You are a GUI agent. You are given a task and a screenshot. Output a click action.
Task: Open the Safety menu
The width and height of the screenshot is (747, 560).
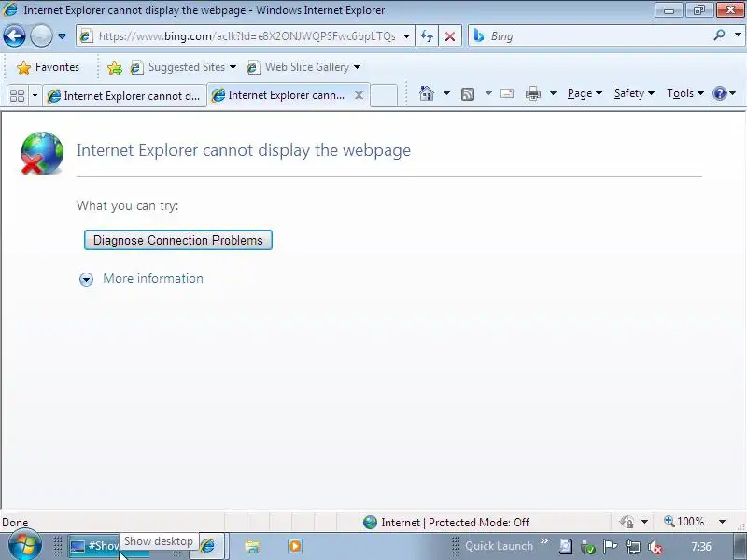(x=634, y=93)
